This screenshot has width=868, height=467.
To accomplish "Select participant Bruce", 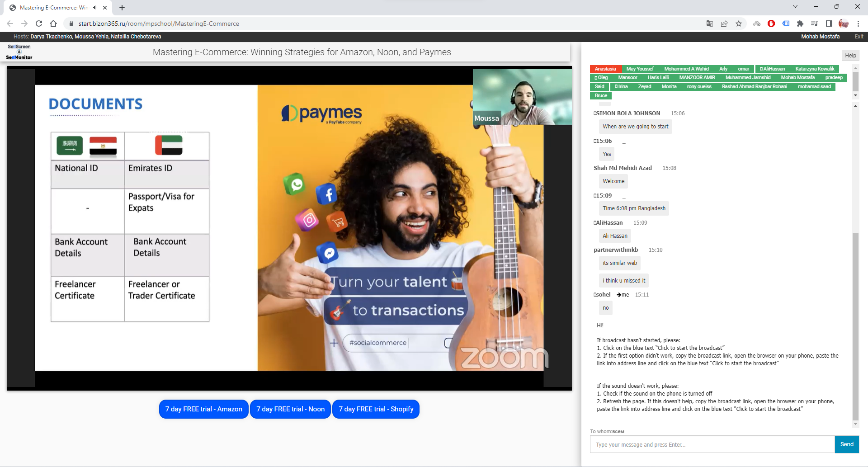I will click(x=601, y=96).
